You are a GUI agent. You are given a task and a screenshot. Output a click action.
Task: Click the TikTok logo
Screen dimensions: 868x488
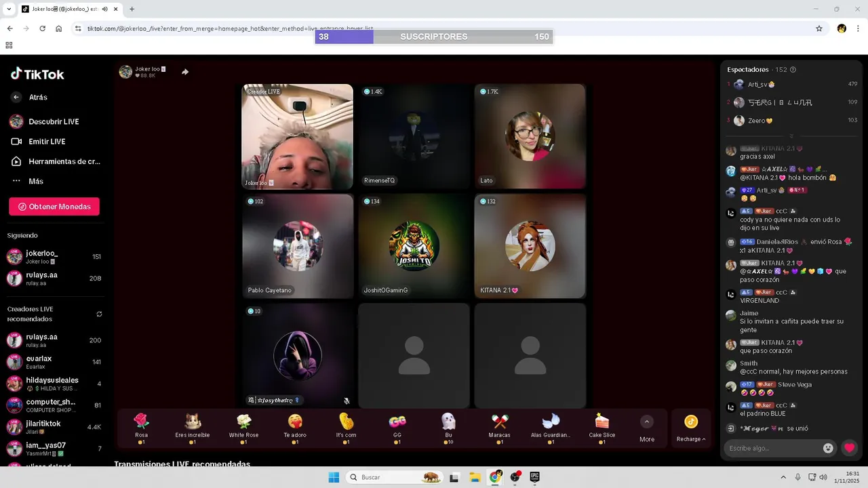(x=37, y=74)
